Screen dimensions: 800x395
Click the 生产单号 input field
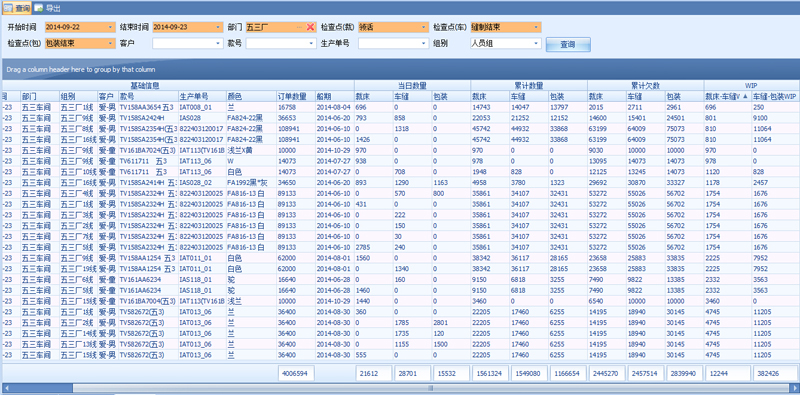[393, 44]
